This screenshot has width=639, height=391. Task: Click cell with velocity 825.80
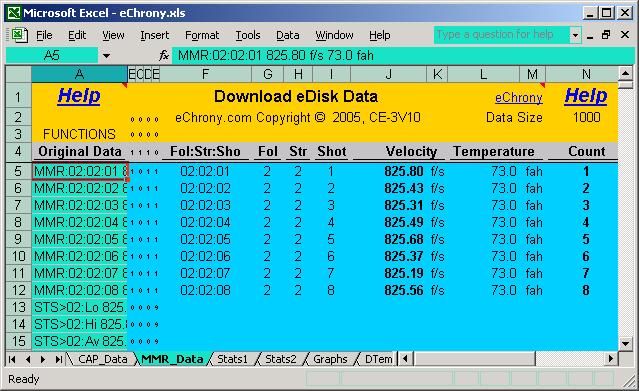click(388, 171)
